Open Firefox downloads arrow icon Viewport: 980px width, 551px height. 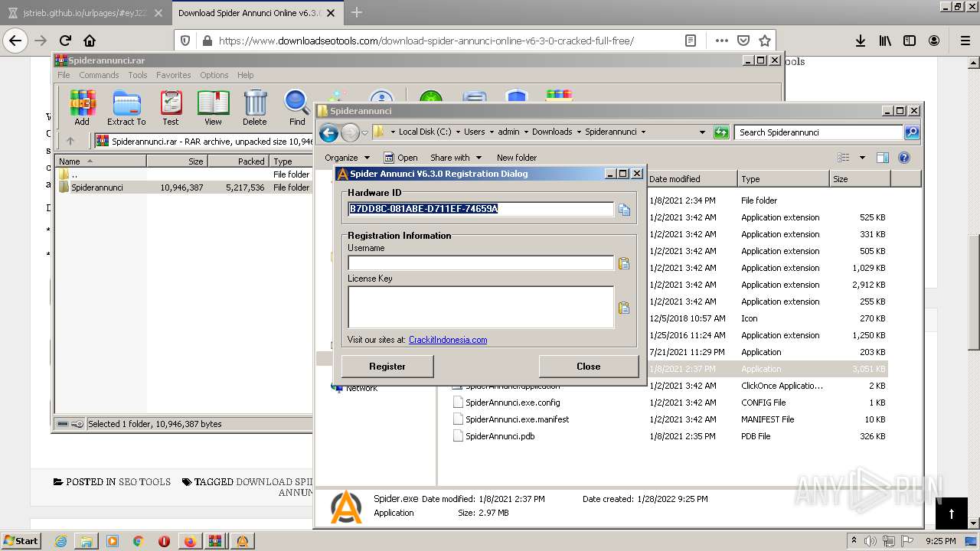tap(861, 41)
